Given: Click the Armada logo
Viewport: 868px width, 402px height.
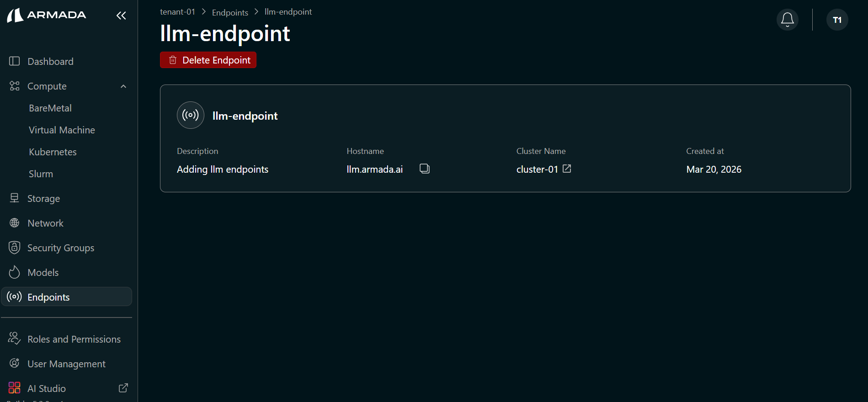Looking at the screenshot, I should [47, 15].
